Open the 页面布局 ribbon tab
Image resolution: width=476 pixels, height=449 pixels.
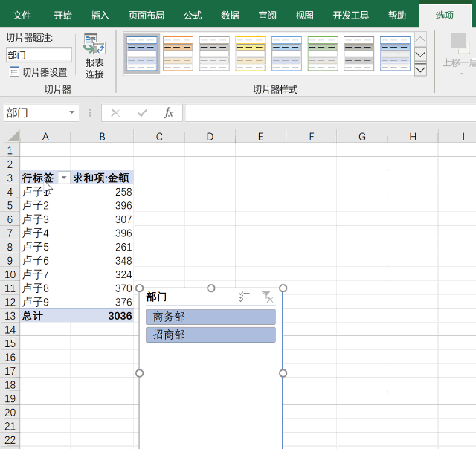(147, 15)
